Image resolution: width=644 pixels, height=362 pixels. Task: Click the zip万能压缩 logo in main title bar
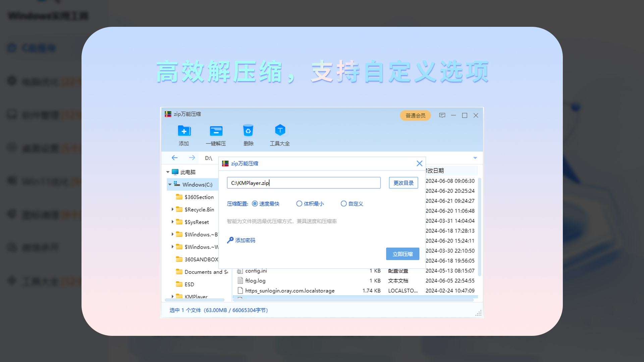168,114
